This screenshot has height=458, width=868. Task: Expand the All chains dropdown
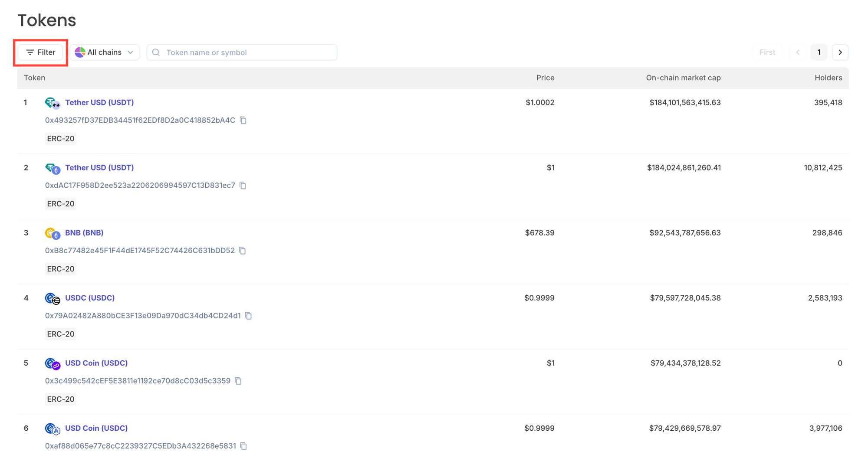coord(105,52)
